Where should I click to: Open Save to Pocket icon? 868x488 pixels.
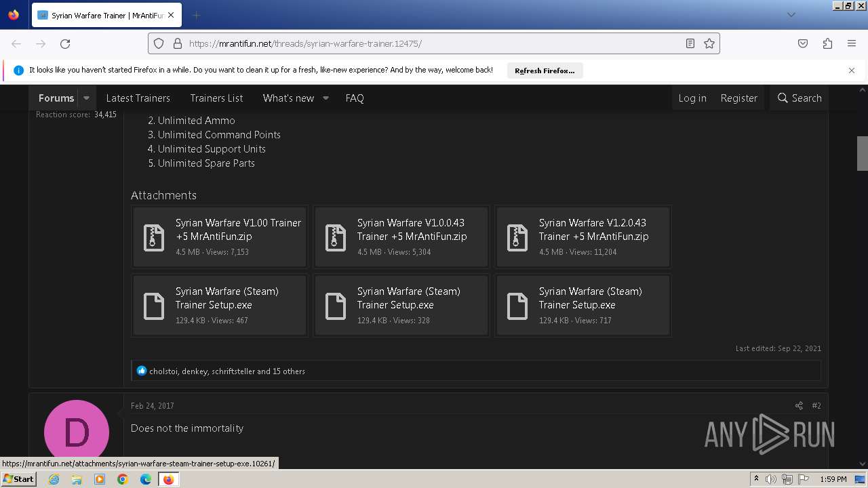pos(803,43)
